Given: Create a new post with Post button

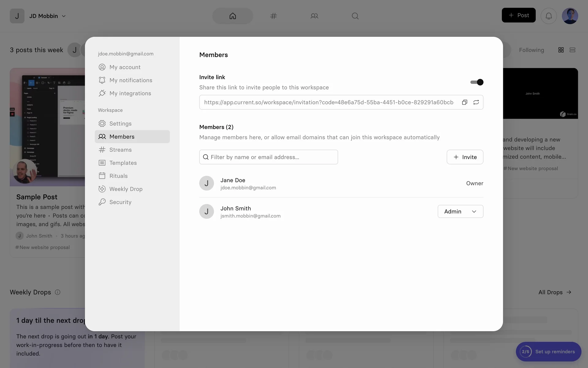Looking at the screenshot, I should pos(518,15).
